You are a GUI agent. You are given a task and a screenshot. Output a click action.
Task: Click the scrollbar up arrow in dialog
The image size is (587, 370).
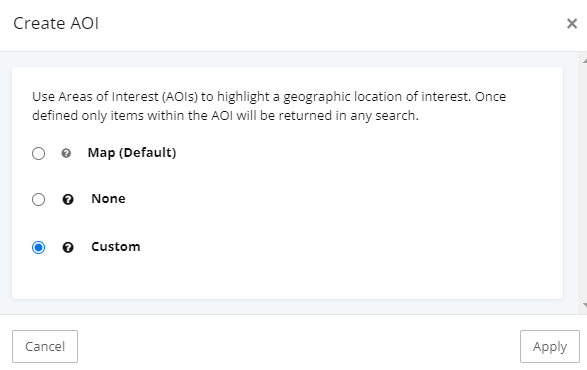point(584,61)
